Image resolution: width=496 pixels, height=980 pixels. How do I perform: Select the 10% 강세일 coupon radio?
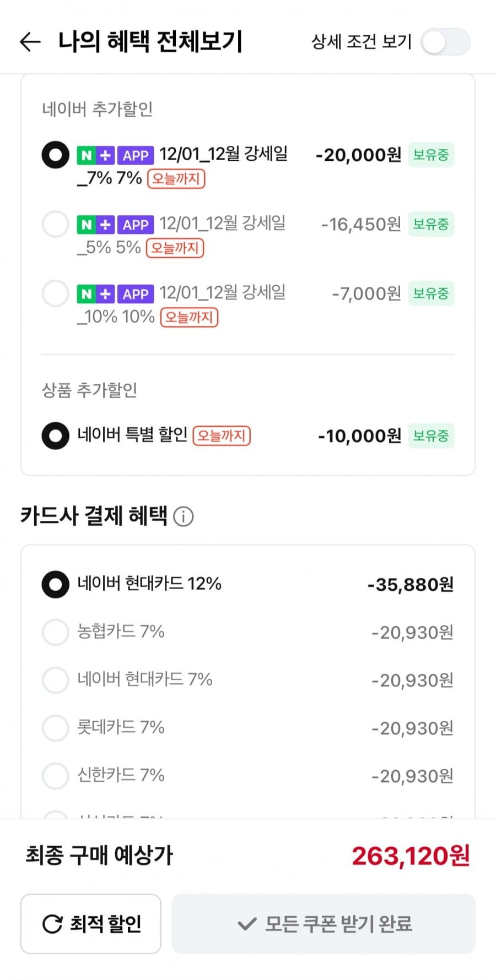coord(56,293)
